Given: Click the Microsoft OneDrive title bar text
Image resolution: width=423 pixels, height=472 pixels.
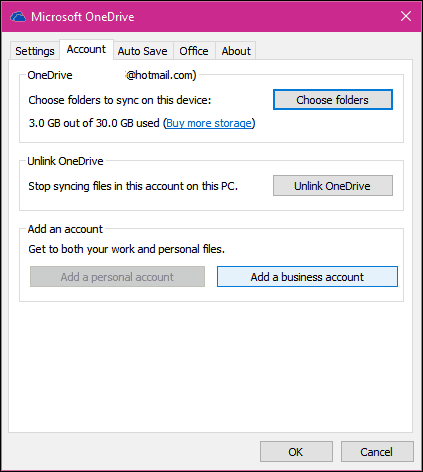Looking at the screenshot, I should 83,17.
